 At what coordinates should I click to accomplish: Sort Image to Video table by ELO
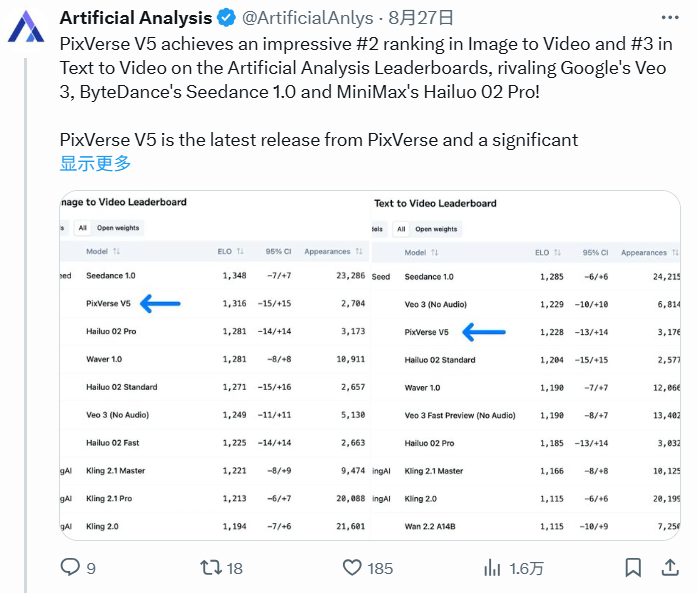(x=230, y=252)
